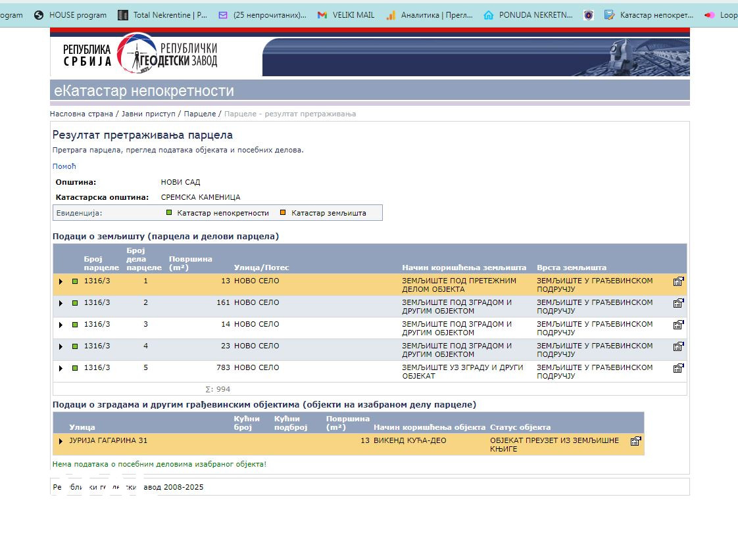The width and height of the screenshot is (738, 560).
Task: Click green Катастар непокретности legend marker
Action: pyautogui.click(x=170, y=212)
